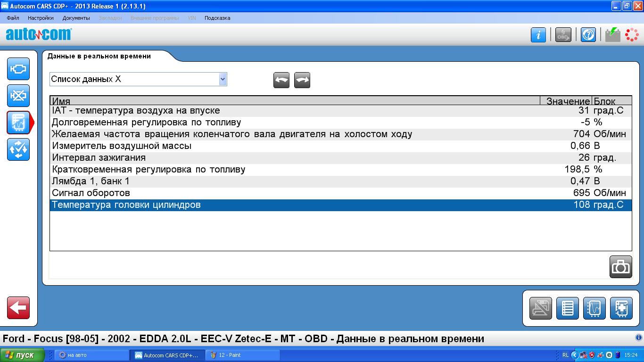This screenshot has height=362, width=644.
Task: Select row 'Температура головки цилиндров'
Action: point(341,205)
